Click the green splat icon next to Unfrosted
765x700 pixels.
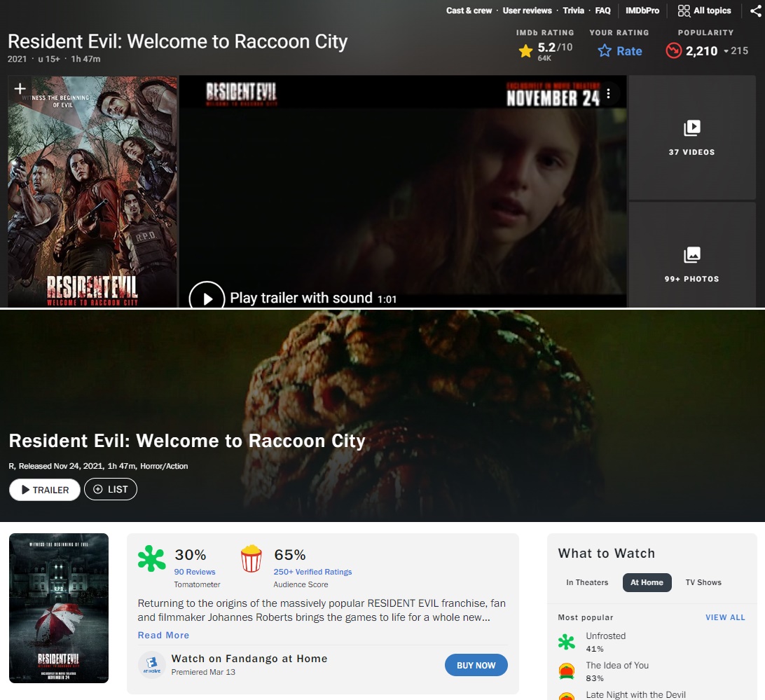[567, 641]
